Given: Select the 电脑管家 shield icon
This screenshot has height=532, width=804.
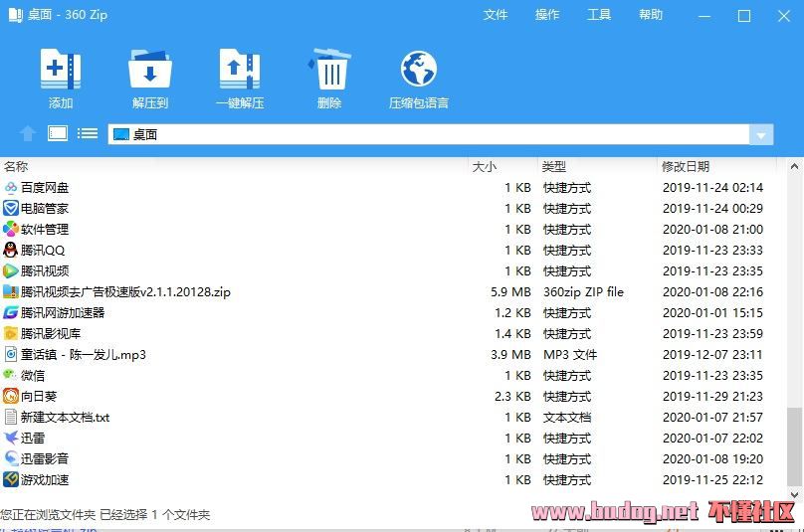Looking at the screenshot, I should tap(10, 209).
